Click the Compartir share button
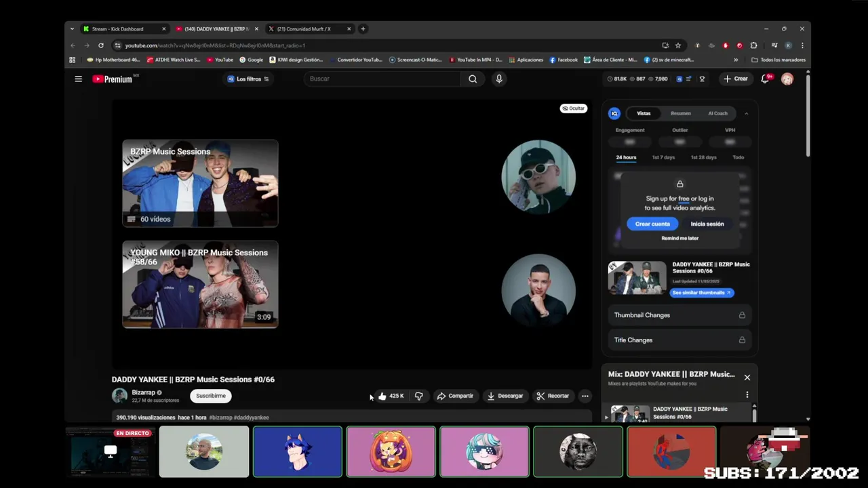This screenshot has height=488, width=868. (x=455, y=396)
